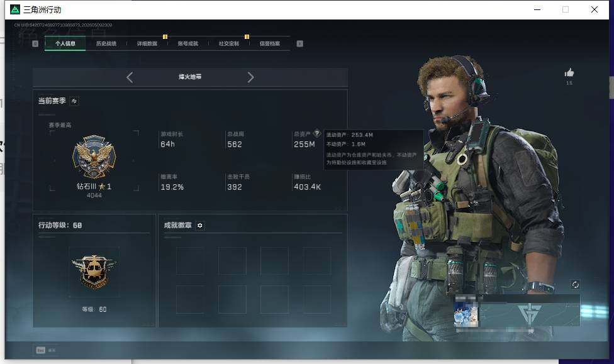Click the 392 operator kills value

click(235, 187)
